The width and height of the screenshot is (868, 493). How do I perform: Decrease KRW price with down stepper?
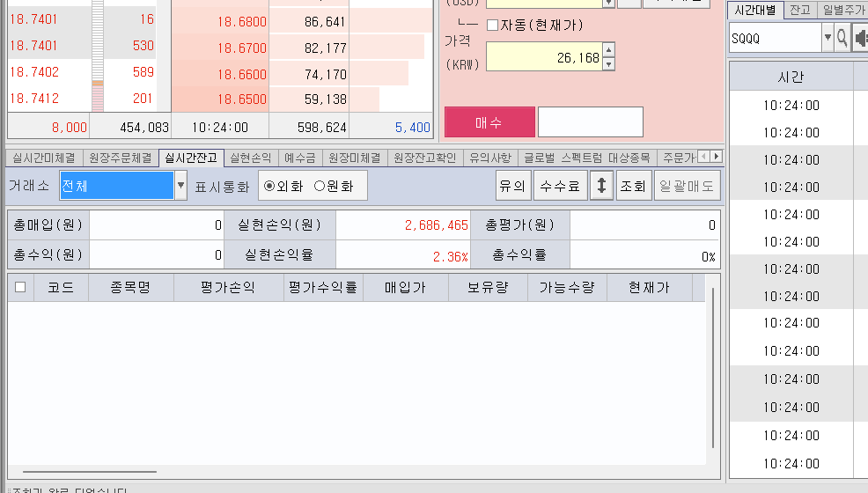609,64
